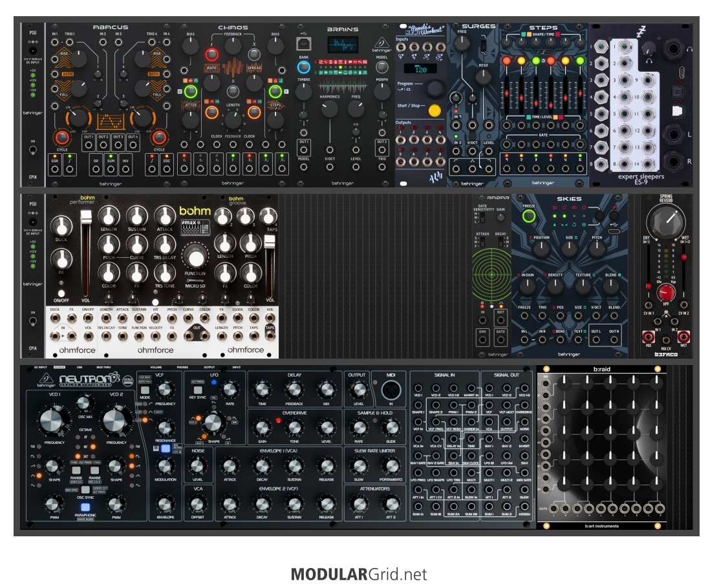The image size is (719, 588).
Task: Click the blue BANK button on Brains
Action: (303, 67)
